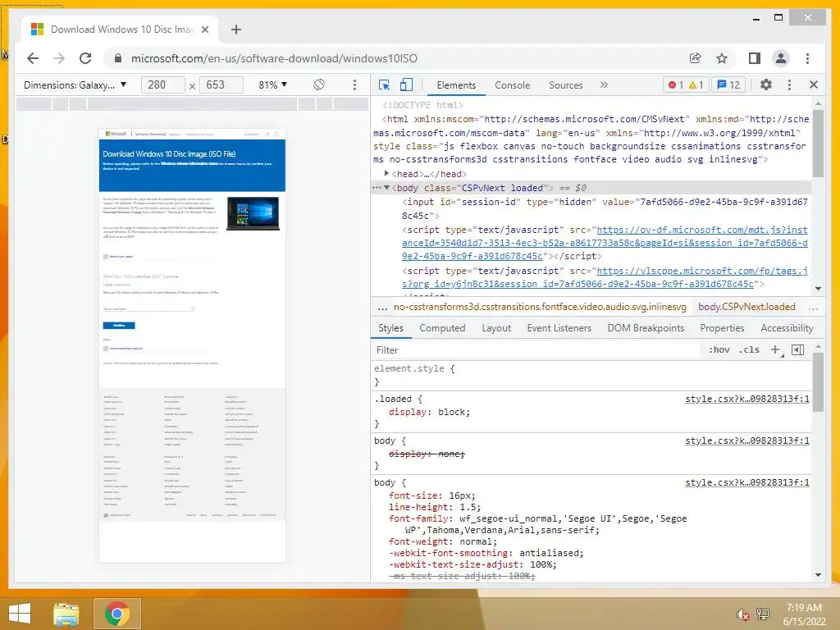Click the lock icon in the address bar
The height and width of the screenshot is (630, 840).
pyautogui.click(x=118, y=58)
